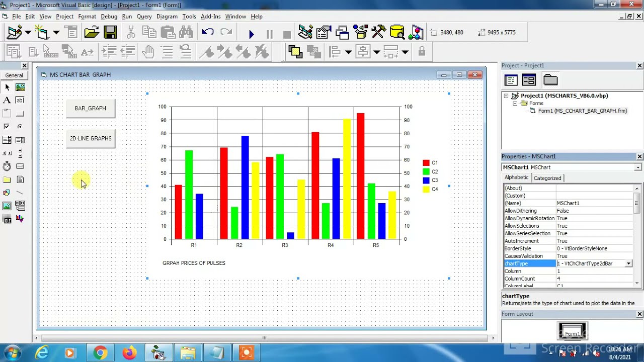Screen dimensions: 644x362
Task: Select the ComboBox tool in toolbox
Action: tap(7, 140)
